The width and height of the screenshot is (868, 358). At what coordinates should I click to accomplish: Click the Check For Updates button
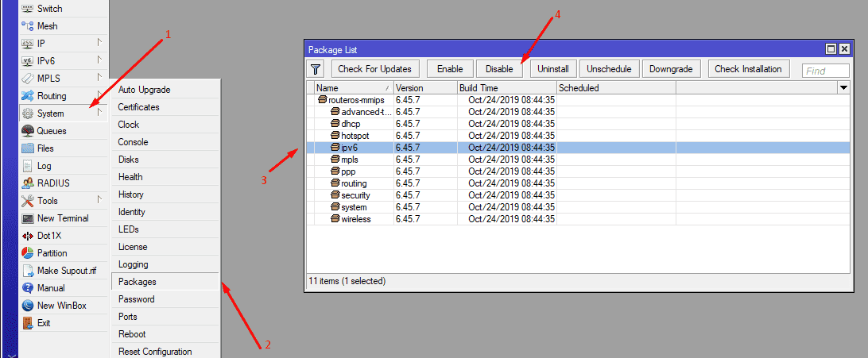click(x=374, y=70)
